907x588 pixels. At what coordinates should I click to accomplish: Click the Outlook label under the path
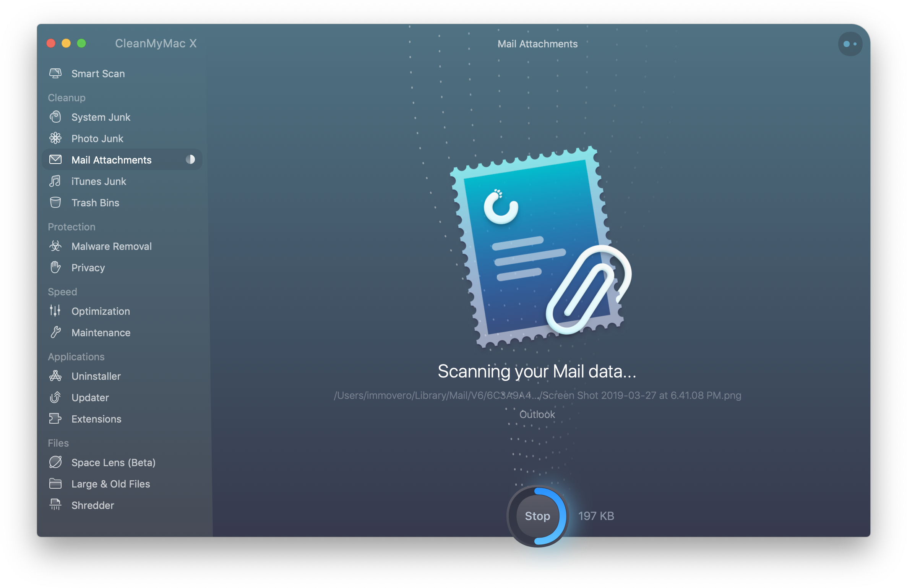[x=537, y=415]
